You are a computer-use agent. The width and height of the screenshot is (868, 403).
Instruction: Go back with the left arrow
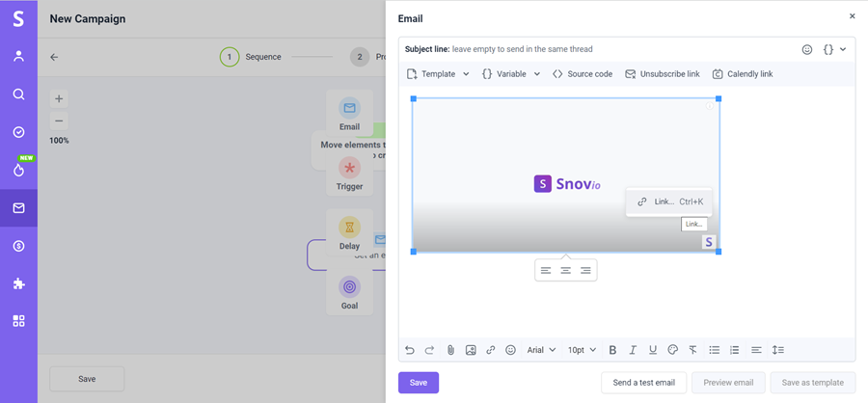click(54, 57)
